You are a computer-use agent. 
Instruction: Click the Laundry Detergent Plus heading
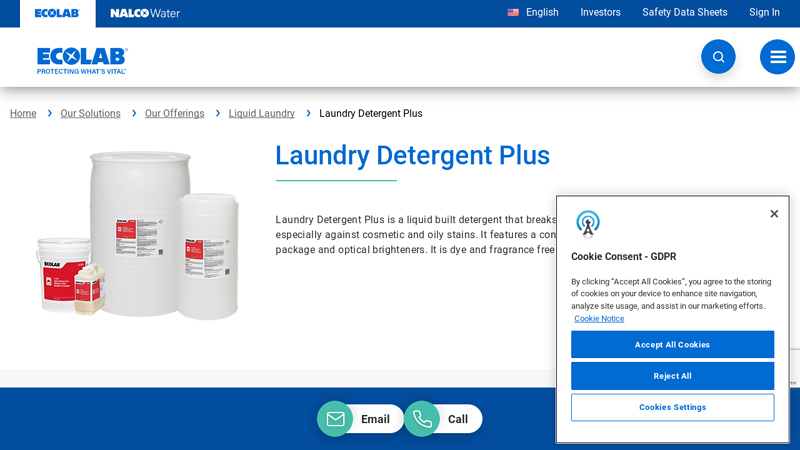(x=412, y=156)
